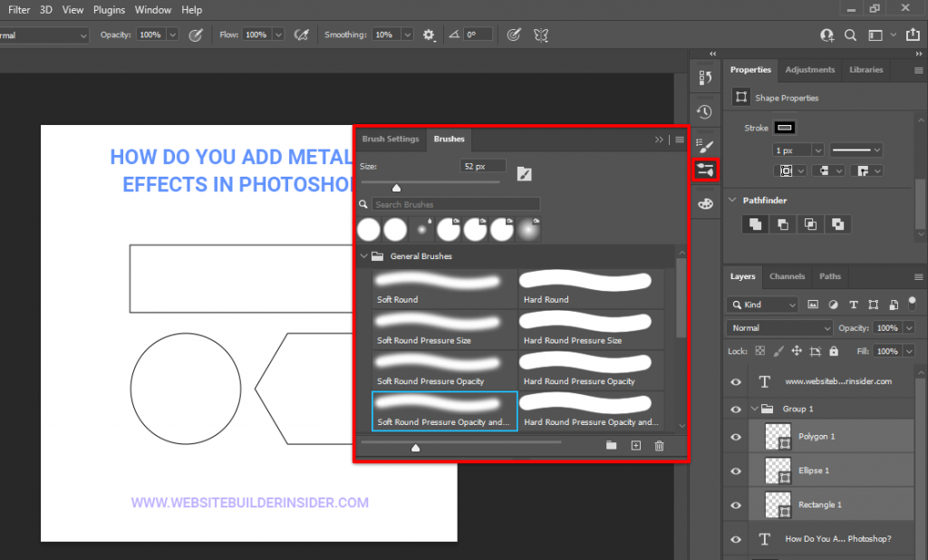Hide the Rectangle 1 layer
The height and width of the screenshot is (560, 928).
pos(736,505)
